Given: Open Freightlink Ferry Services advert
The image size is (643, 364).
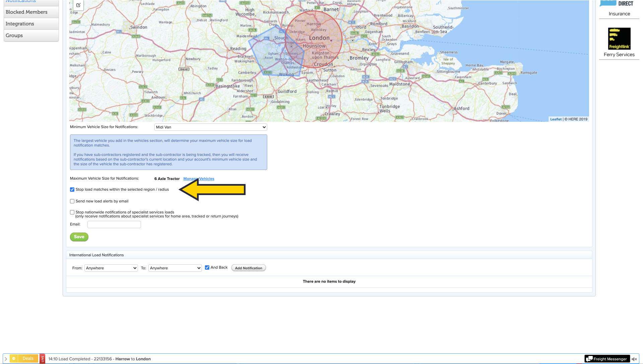Looking at the screenshot, I should 619,42.
